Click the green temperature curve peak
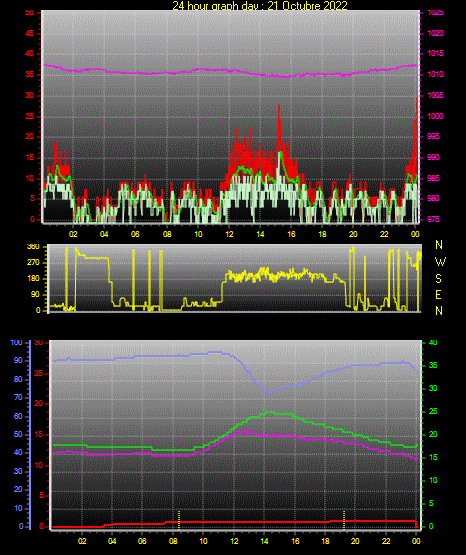Screen dimensions: 466x555 pyautogui.click(x=270, y=412)
